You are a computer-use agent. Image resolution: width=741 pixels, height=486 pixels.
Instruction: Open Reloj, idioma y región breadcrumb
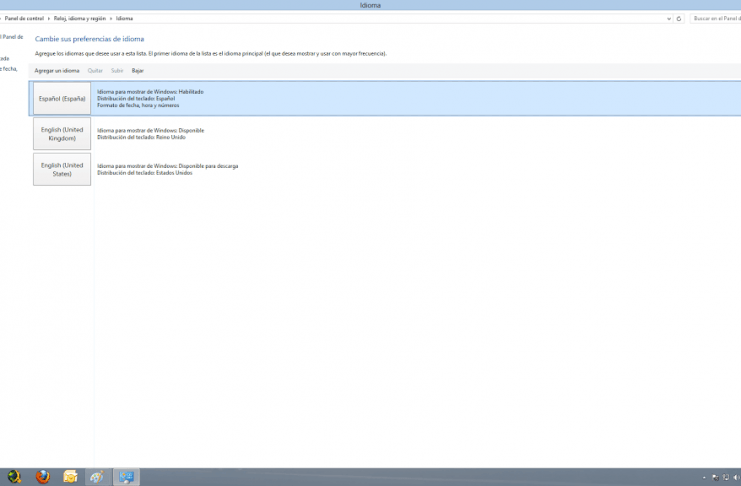point(80,18)
